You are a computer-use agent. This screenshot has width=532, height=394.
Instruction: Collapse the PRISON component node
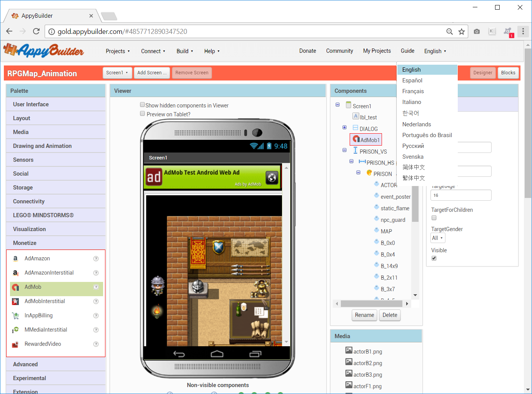358,173
